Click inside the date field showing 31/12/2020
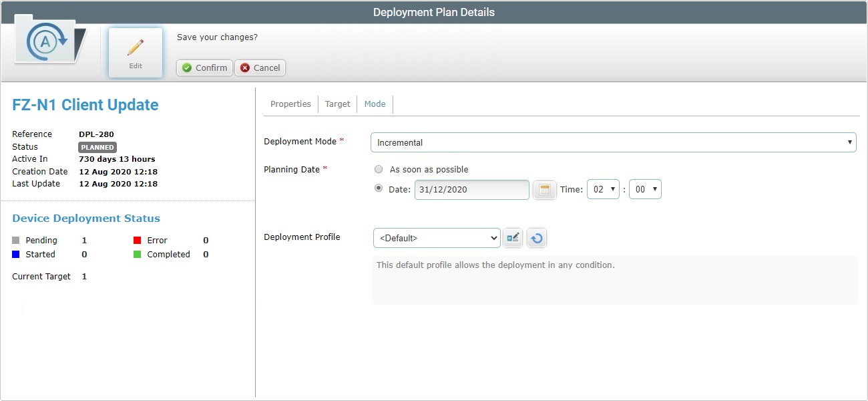The width and height of the screenshot is (868, 401). pos(471,189)
